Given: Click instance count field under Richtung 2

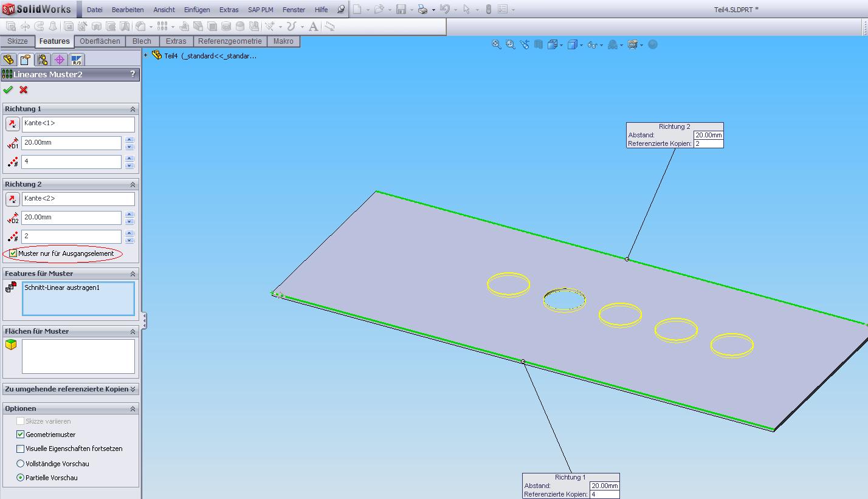Looking at the screenshot, I should click(72, 236).
